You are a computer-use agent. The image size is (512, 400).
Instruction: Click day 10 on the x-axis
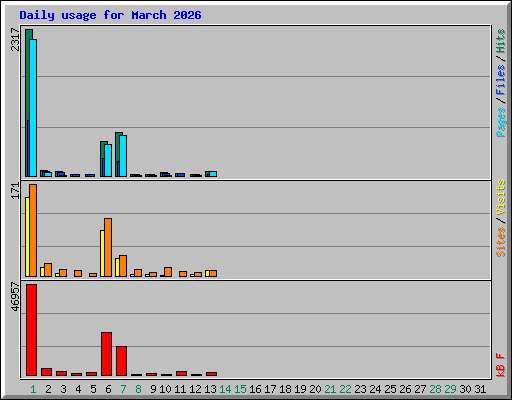click(165, 389)
